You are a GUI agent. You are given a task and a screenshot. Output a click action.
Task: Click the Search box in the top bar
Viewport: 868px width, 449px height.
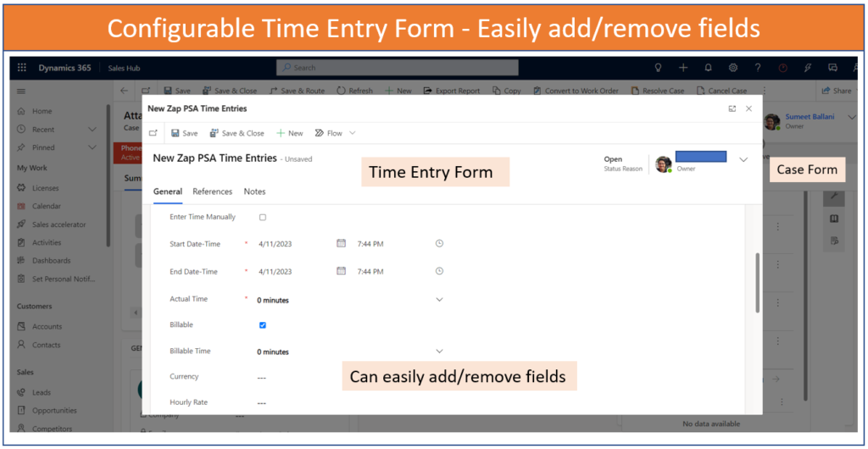click(x=398, y=68)
